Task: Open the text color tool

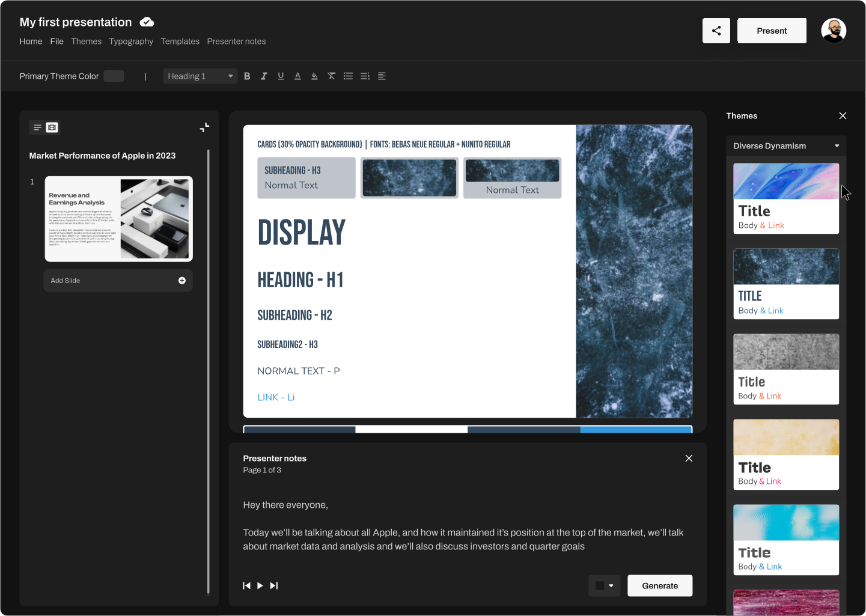Action: (297, 76)
